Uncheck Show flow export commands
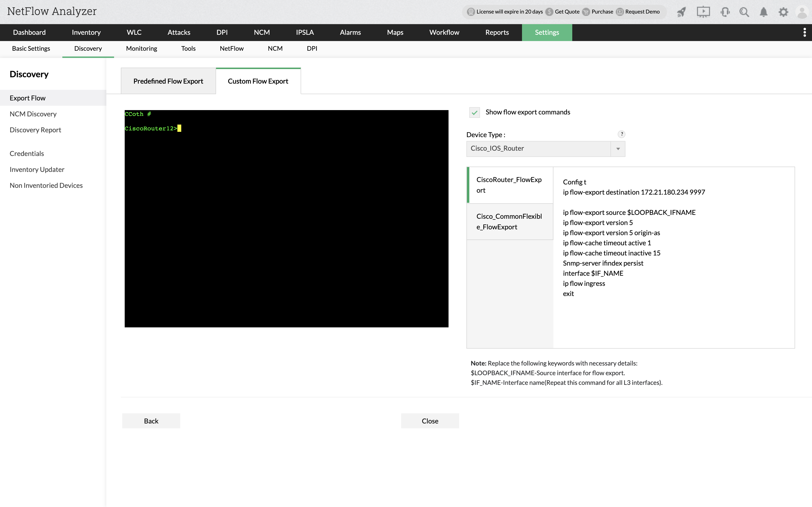This screenshot has width=812, height=507. (x=474, y=112)
